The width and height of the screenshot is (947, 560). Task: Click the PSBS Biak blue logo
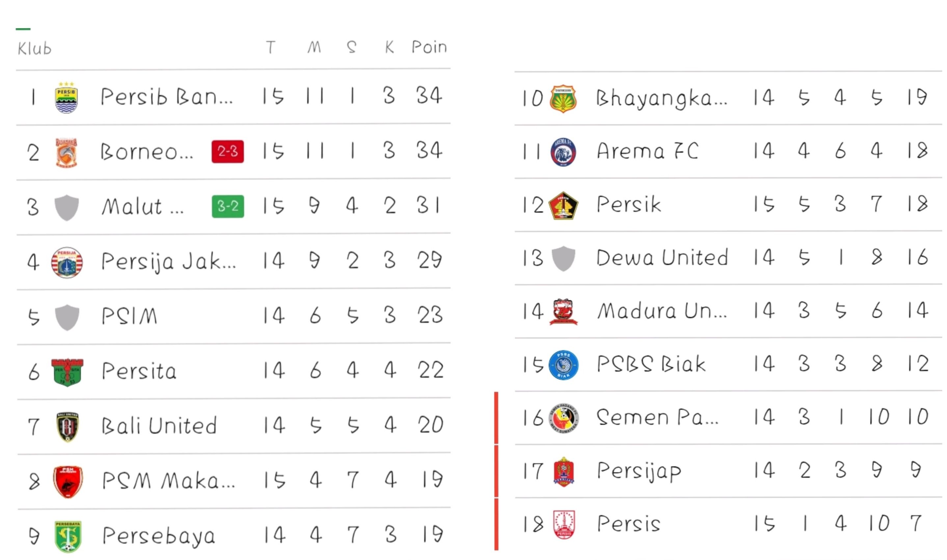[563, 365]
